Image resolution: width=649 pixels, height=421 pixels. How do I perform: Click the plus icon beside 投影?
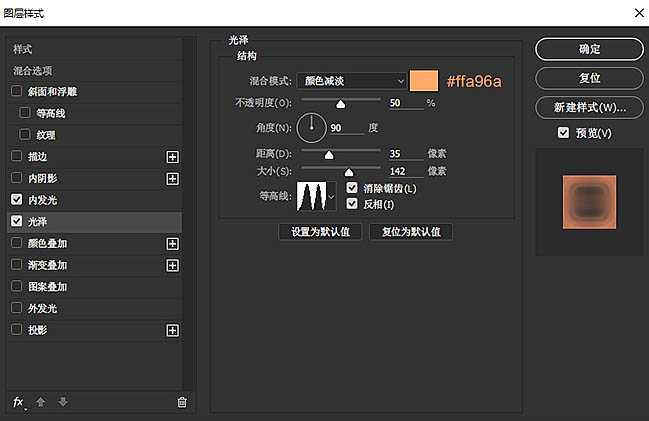(x=172, y=330)
